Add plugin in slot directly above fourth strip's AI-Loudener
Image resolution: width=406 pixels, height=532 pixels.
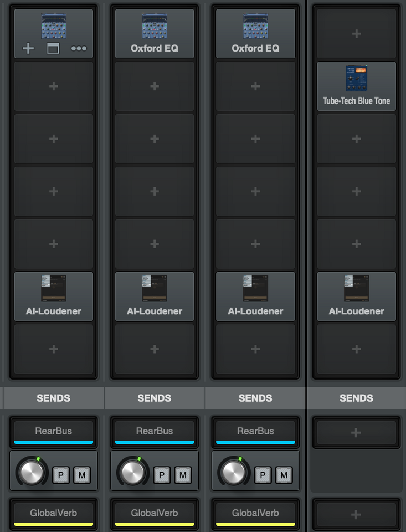357,244
